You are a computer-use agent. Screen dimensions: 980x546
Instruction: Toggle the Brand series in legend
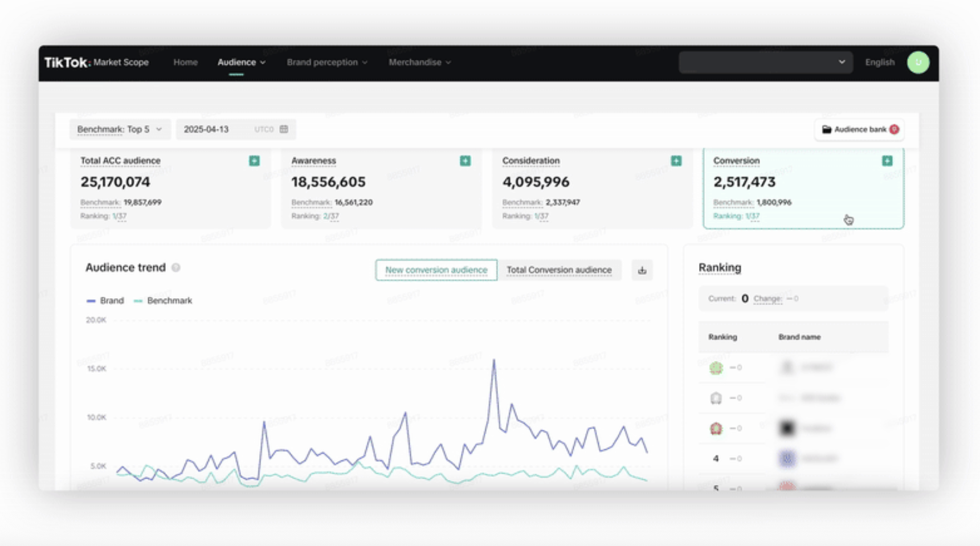[x=105, y=300]
